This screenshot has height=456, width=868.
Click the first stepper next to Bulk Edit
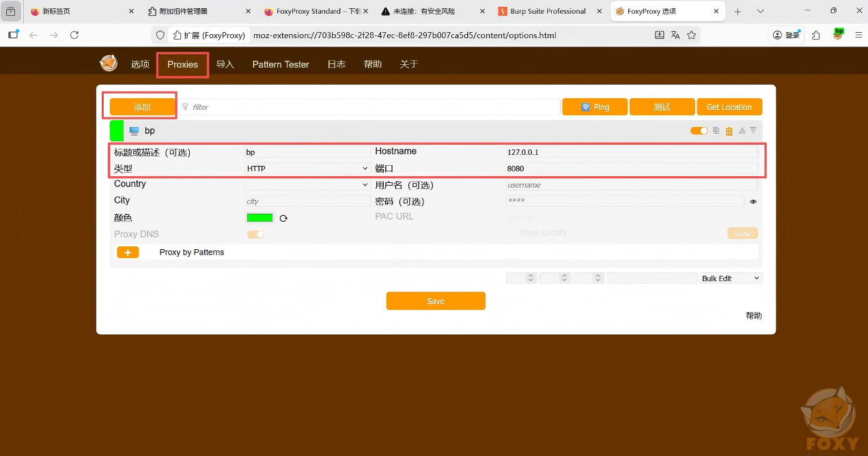521,279
